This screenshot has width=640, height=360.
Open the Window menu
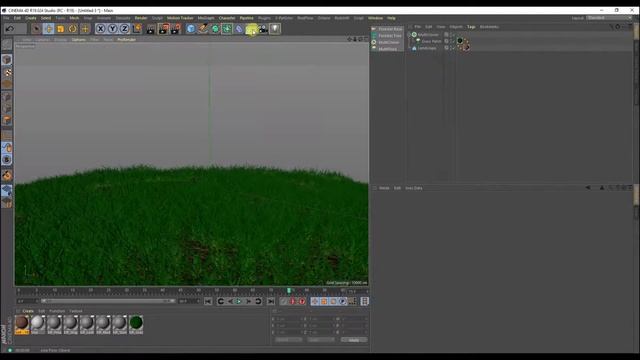tap(375, 18)
